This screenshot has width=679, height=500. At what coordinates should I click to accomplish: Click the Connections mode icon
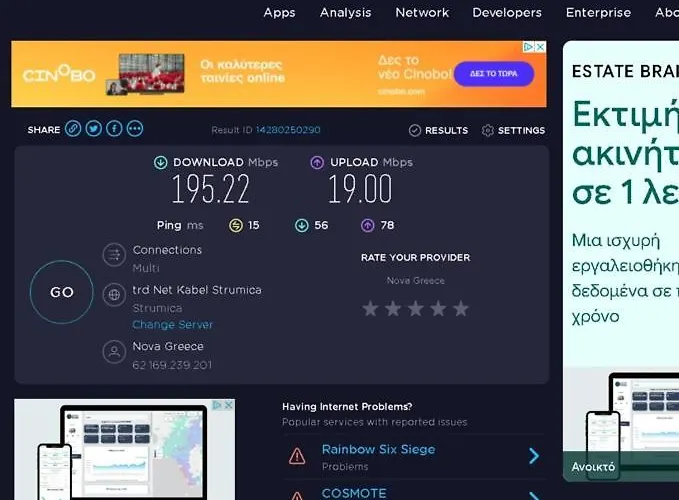click(115, 255)
